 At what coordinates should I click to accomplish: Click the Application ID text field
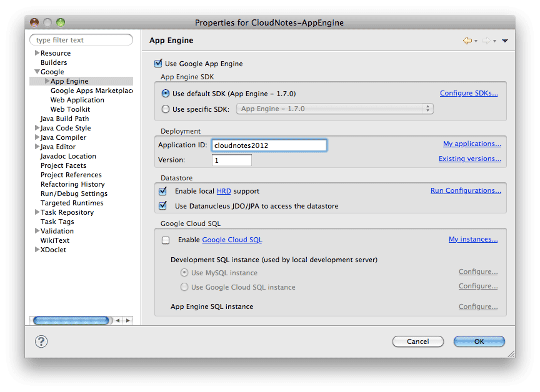coord(269,145)
